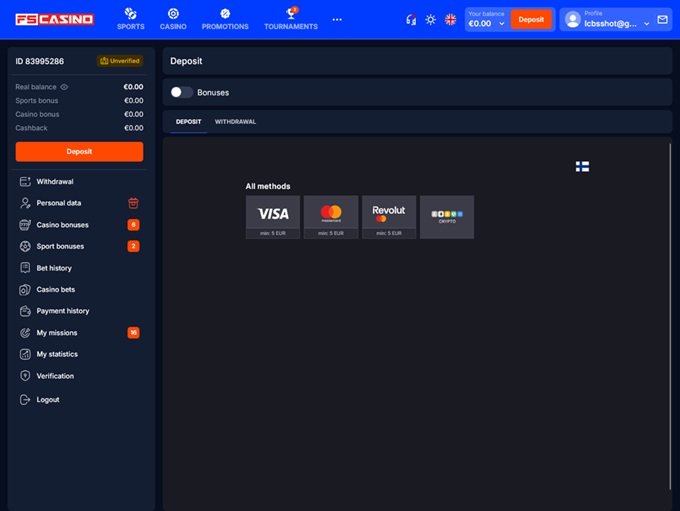Click the Unverified status badge
Viewport: 680px width, 511px height.
tap(120, 61)
